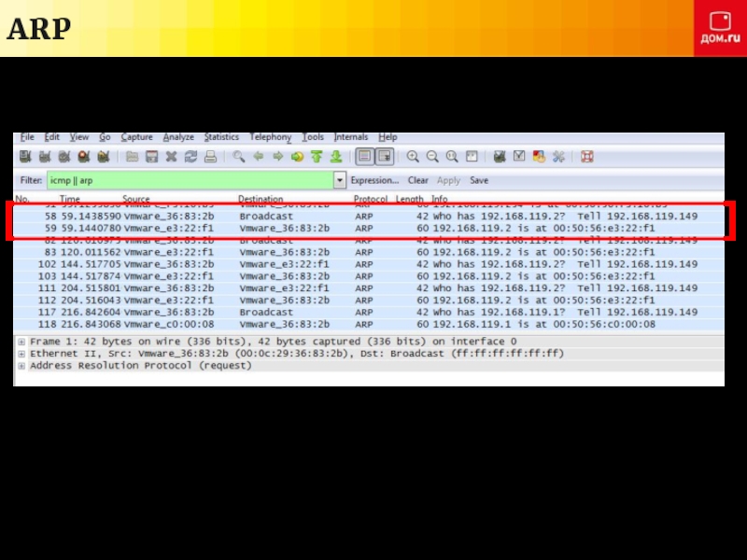Open capture options from the toolbar
Screen dimensions: 747x560
coord(45,157)
